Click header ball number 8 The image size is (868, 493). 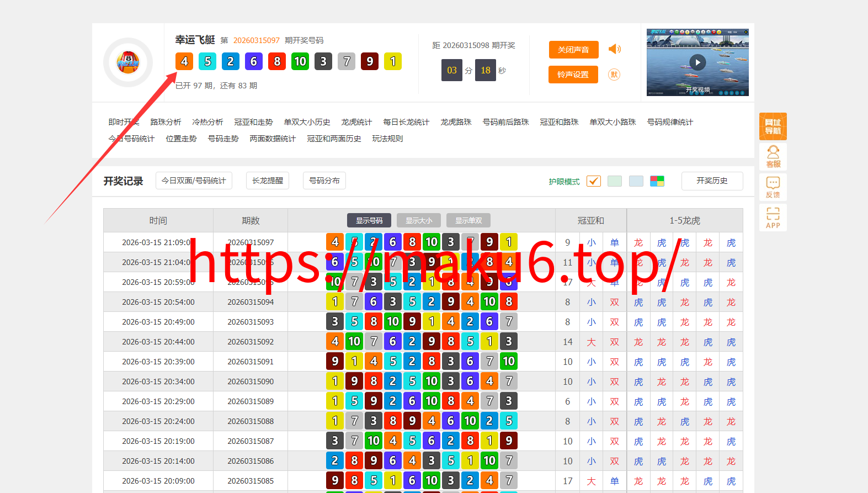pyautogui.click(x=277, y=61)
